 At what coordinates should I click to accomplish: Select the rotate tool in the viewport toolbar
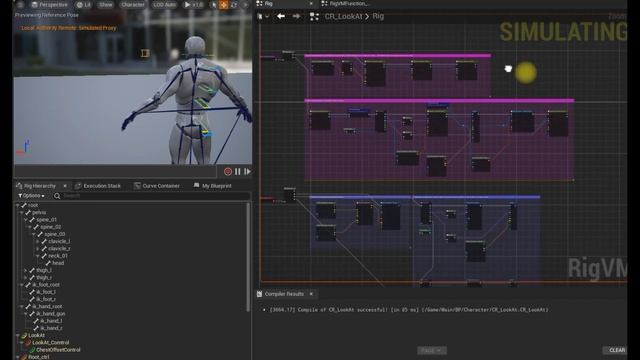coord(234,5)
